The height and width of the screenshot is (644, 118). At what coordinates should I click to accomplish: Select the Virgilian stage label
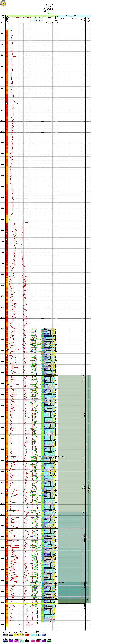(85, 415)
